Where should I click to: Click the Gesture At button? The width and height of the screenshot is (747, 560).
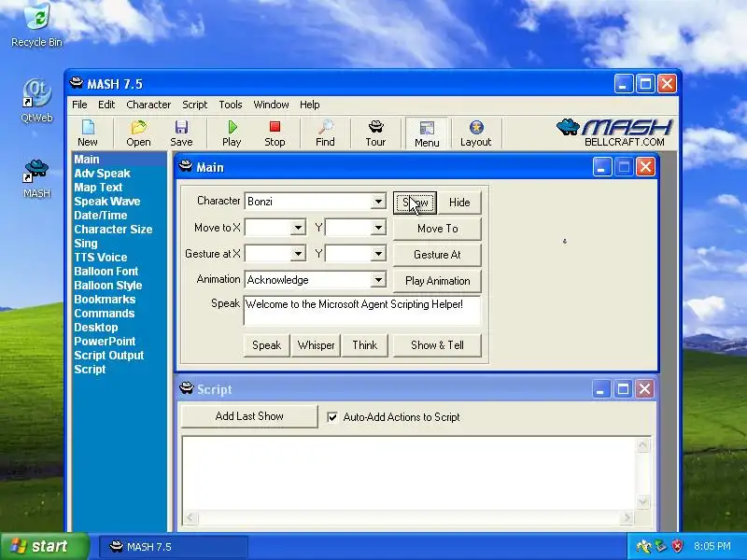(437, 255)
